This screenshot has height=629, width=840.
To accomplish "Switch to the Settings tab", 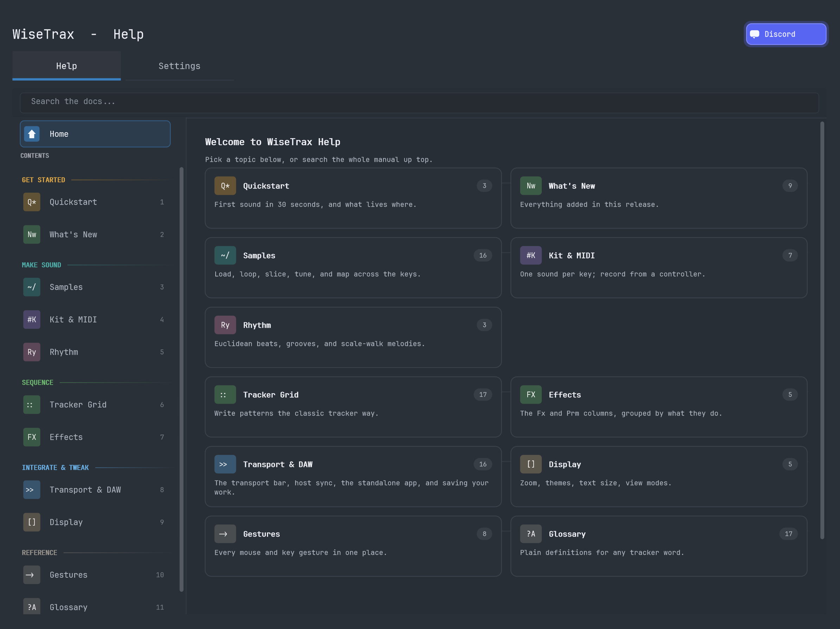I will 179,66.
